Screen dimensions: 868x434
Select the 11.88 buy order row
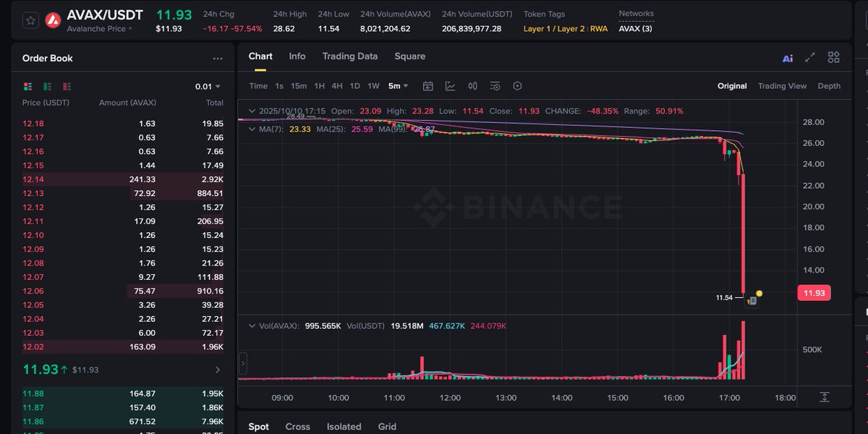[123, 393]
